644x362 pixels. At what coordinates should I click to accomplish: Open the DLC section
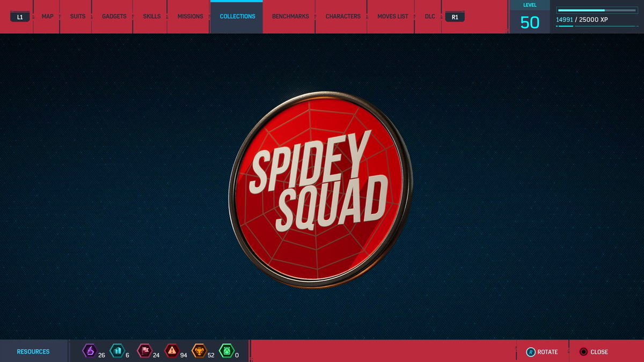pyautogui.click(x=429, y=16)
